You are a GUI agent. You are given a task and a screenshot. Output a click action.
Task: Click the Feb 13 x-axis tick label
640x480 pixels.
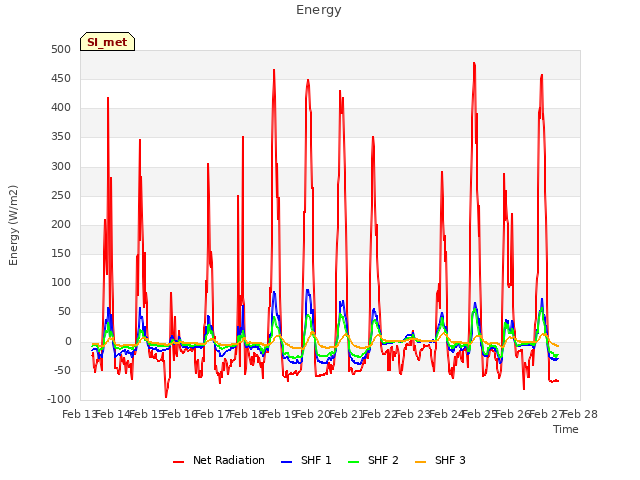coord(79,415)
